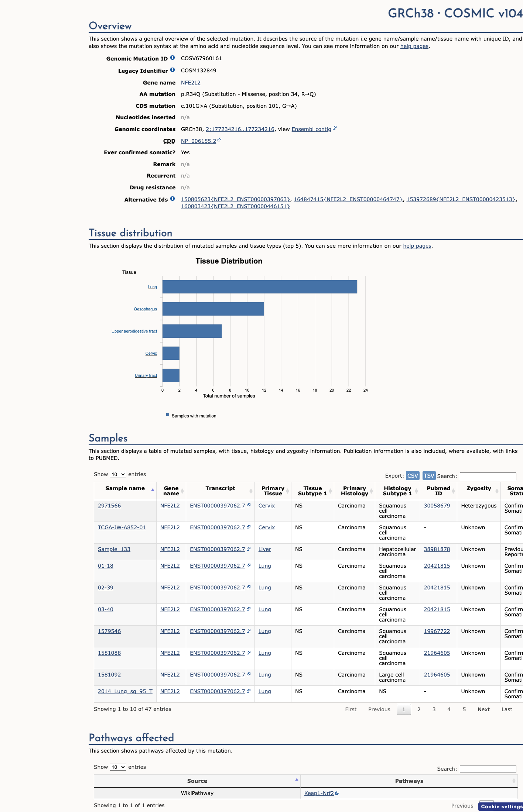Open alternative ID 150805623 ENST00000397063 link
The width and height of the screenshot is (523, 812).
(x=236, y=199)
